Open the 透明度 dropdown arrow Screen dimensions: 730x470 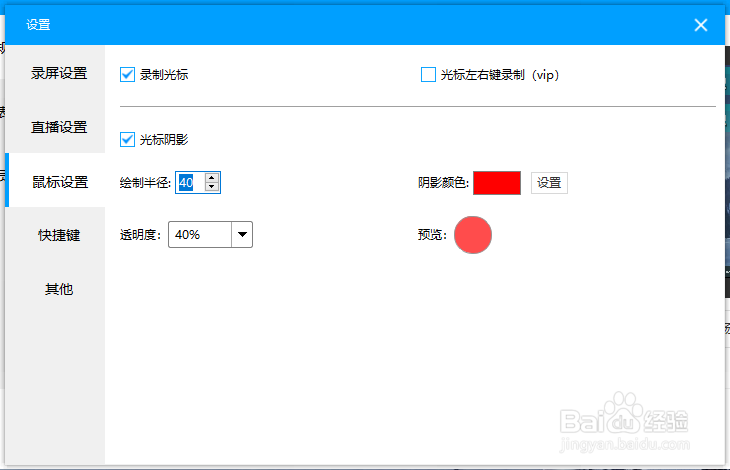pos(242,235)
